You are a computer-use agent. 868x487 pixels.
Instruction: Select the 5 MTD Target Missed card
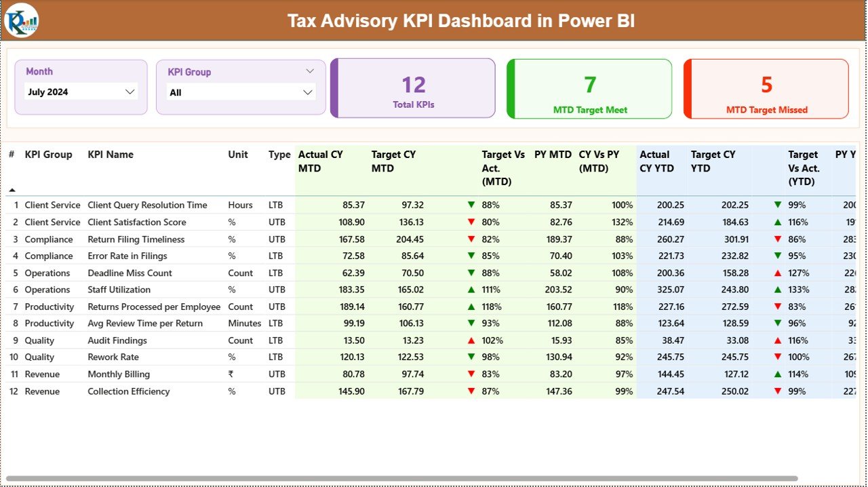(766, 89)
